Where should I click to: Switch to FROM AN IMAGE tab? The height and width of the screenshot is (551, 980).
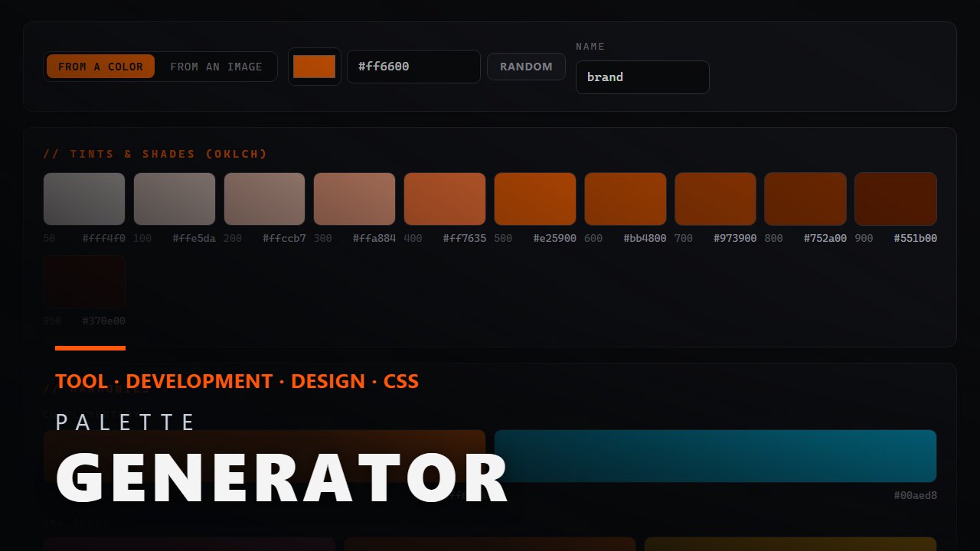click(x=216, y=67)
